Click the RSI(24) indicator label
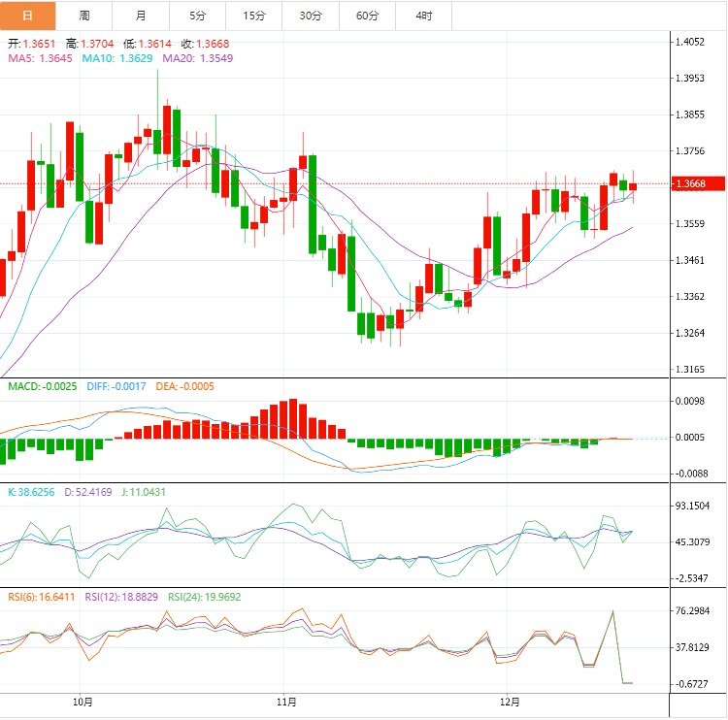 202,597
